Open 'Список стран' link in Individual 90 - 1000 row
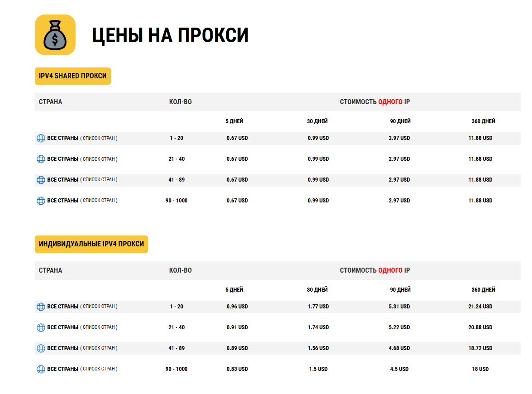 [x=99, y=369]
